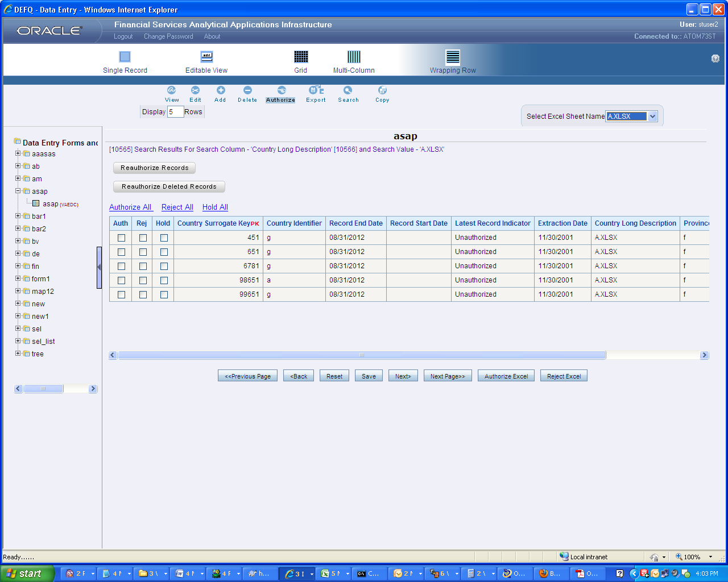Open the Authorize tool
Viewport: 728px width, 582px height.
[280, 93]
